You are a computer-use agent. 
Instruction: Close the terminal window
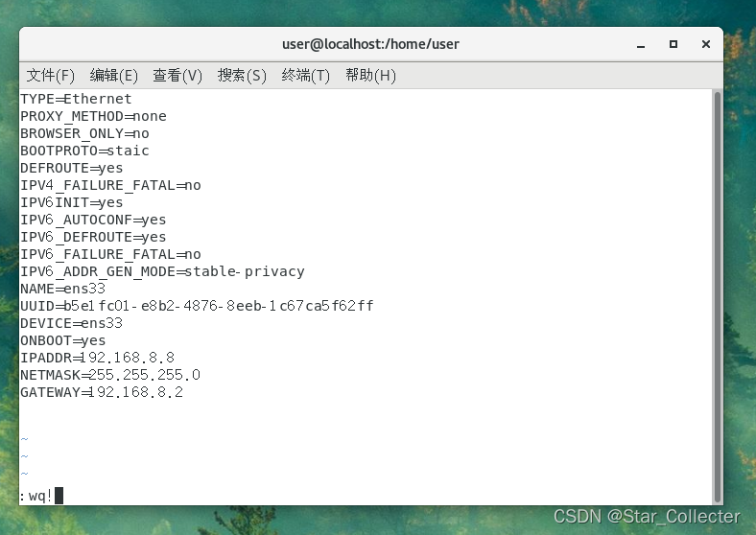pyautogui.click(x=706, y=44)
